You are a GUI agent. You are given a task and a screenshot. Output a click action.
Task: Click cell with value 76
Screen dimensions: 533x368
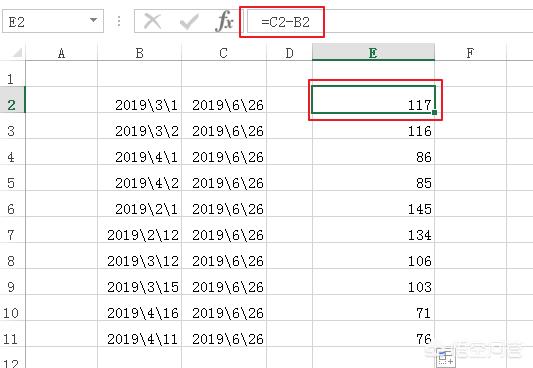pyautogui.click(x=373, y=334)
